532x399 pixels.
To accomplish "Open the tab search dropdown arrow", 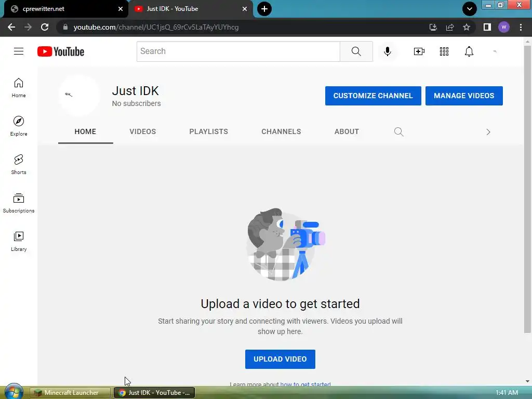I will pos(470,9).
